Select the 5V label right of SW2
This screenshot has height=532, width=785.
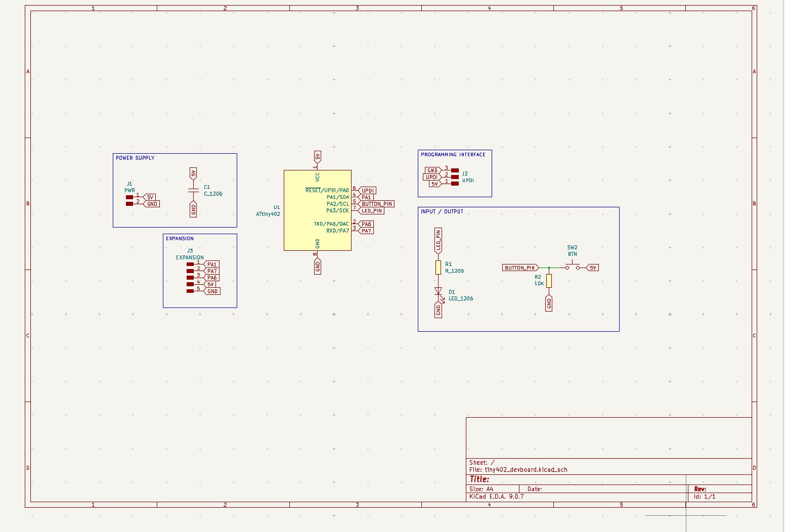593,268
